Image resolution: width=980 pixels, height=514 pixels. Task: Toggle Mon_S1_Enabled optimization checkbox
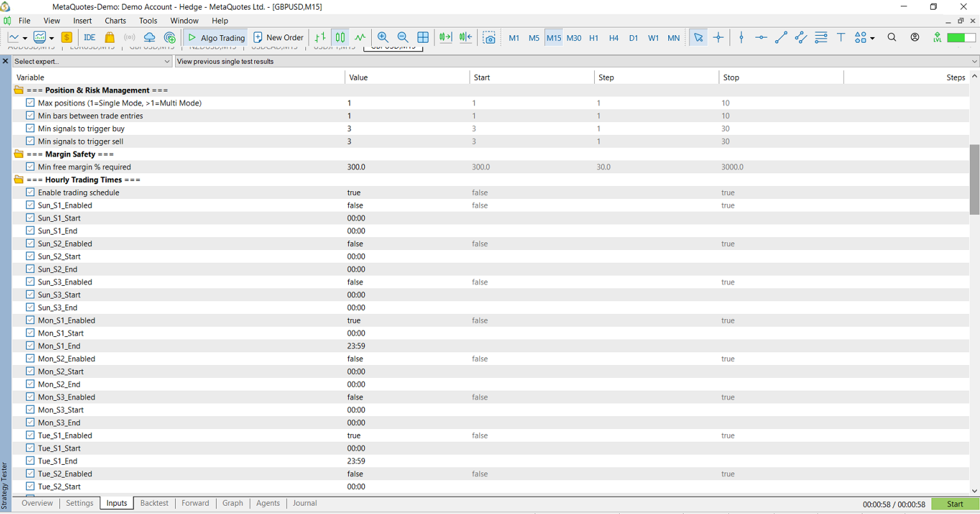tap(30, 320)
